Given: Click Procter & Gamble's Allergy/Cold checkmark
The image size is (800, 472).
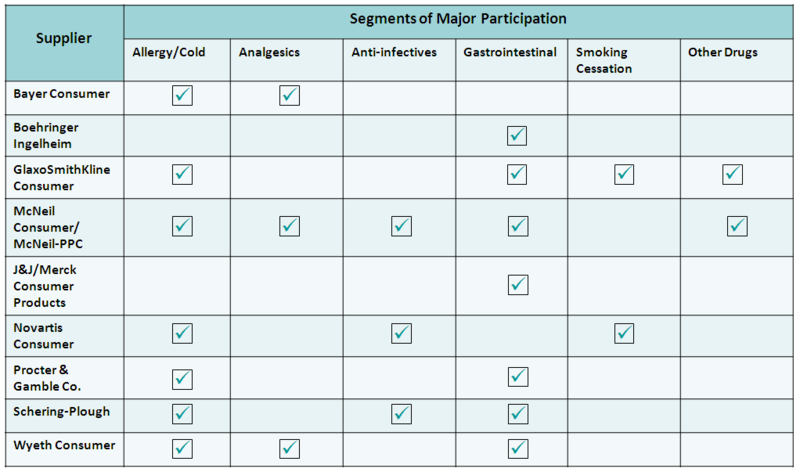Looking at the screenshot, I should tap(182, 378).
